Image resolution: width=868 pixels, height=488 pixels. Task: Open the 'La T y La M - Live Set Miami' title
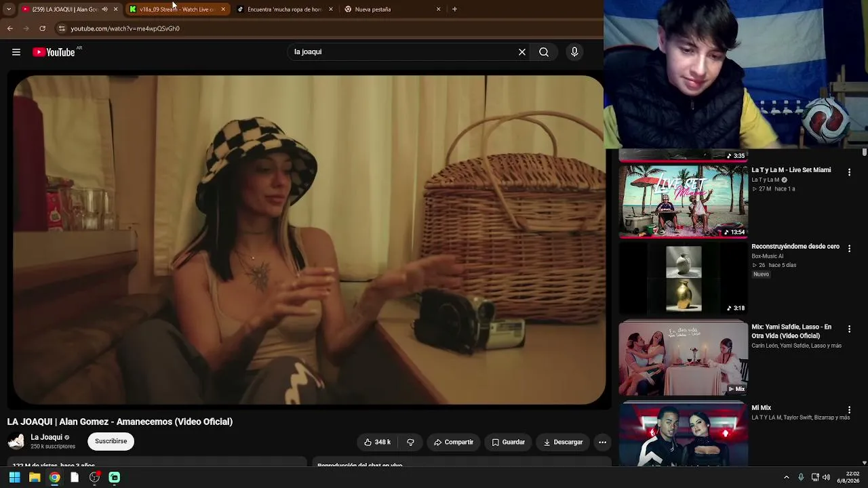point(791,170)
